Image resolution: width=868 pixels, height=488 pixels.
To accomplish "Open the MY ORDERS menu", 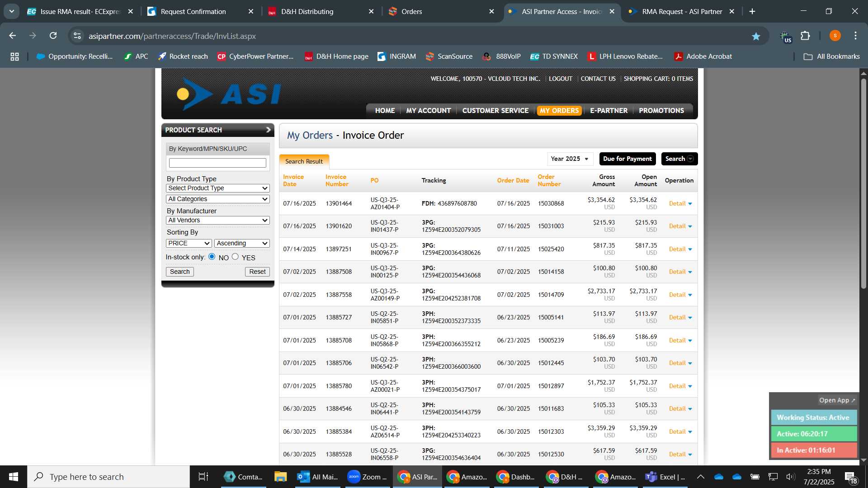I will [559, 111].
